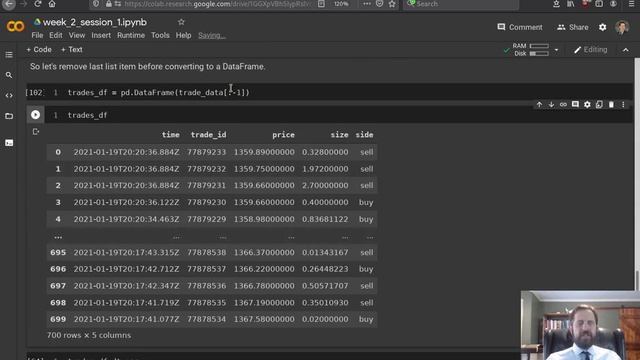The width and height of the screenshot is (640, 360).
Task: Click the 'side' column header
Action: (x=364, y=135)
